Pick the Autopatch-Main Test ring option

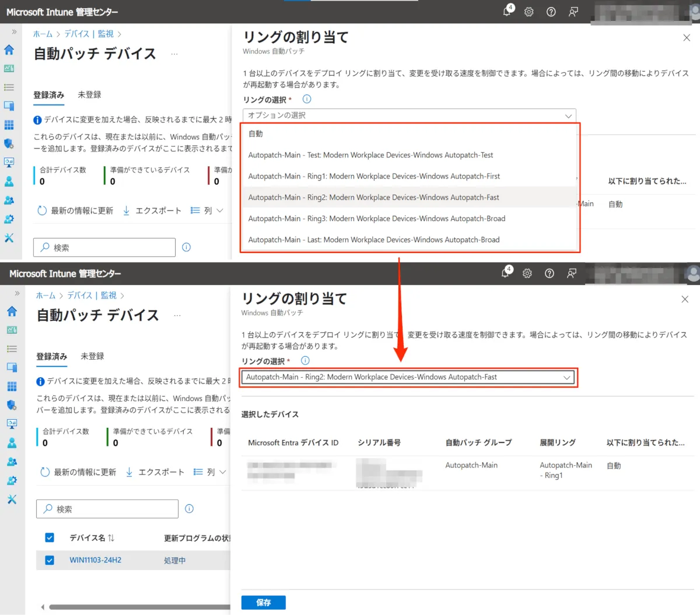(370, 155)
